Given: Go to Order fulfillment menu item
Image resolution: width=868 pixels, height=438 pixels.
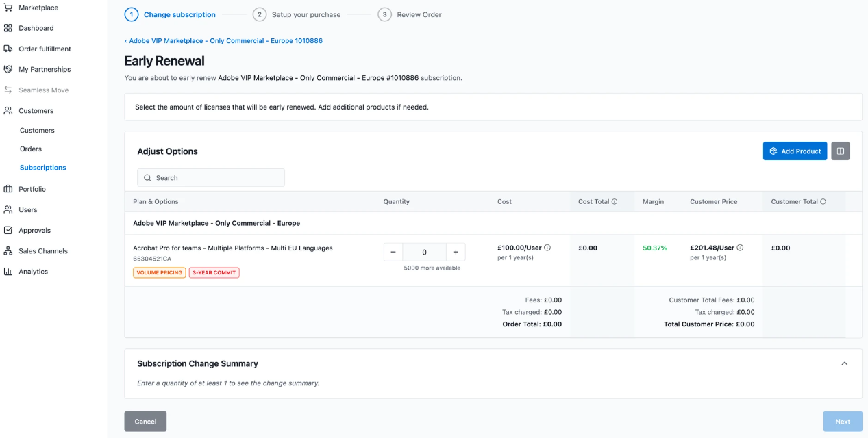Looking at the screenshot, I should pyautogui.click(x=45, y=49).
